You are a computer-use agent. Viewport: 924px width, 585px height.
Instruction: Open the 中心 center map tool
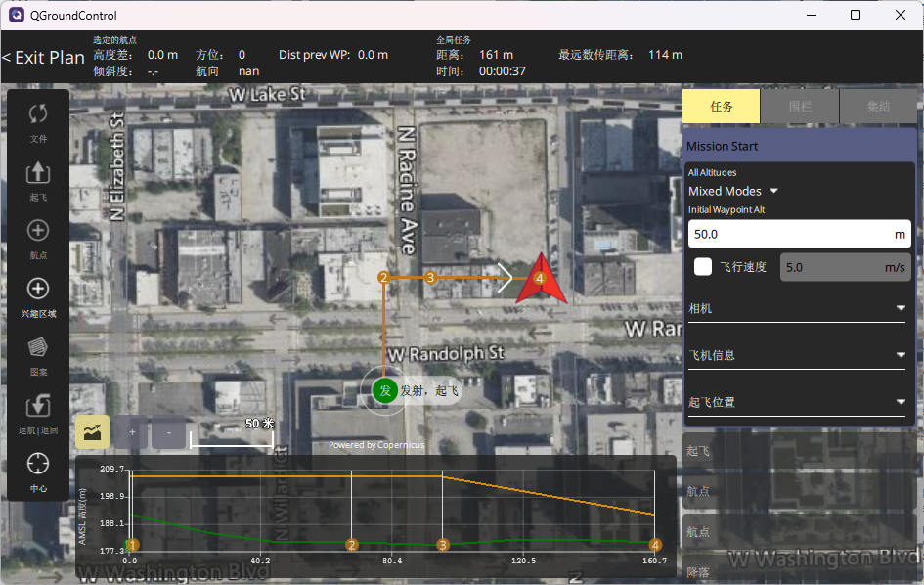[38, 472]
